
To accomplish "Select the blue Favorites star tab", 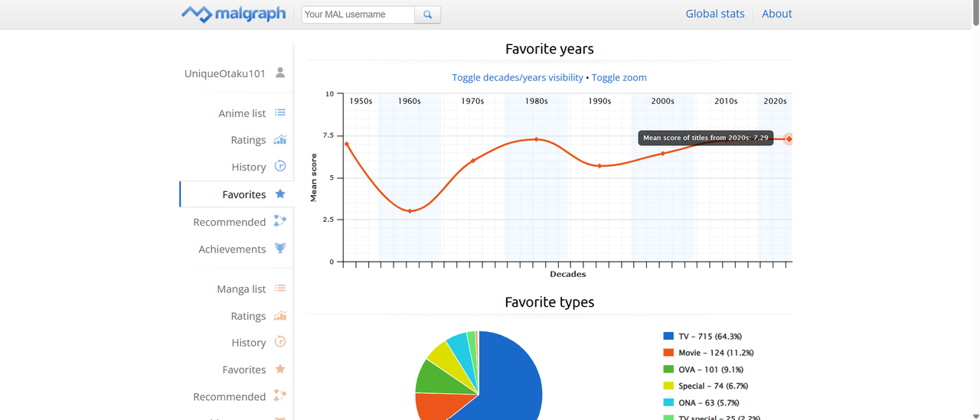I will point(280,194).
